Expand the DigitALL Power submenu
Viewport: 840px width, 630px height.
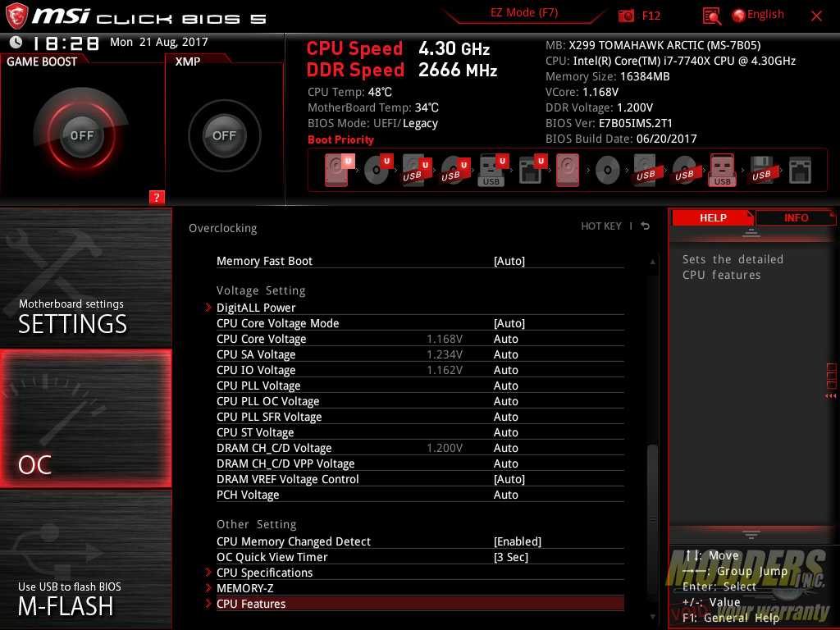[256, 308]
